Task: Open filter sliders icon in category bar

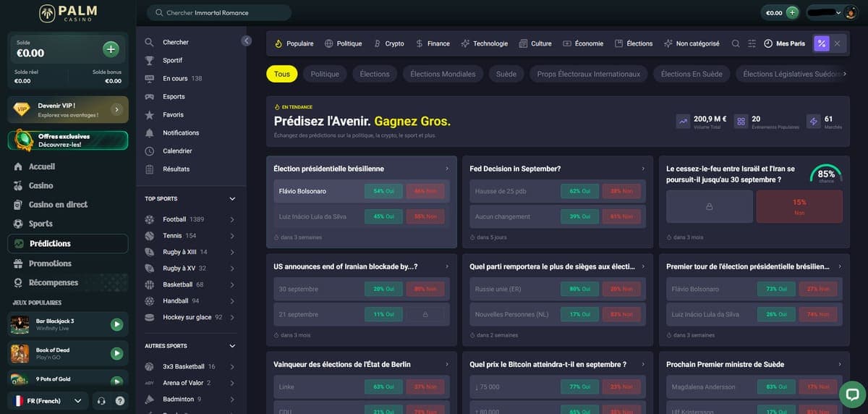Action: tap(752, 43)
